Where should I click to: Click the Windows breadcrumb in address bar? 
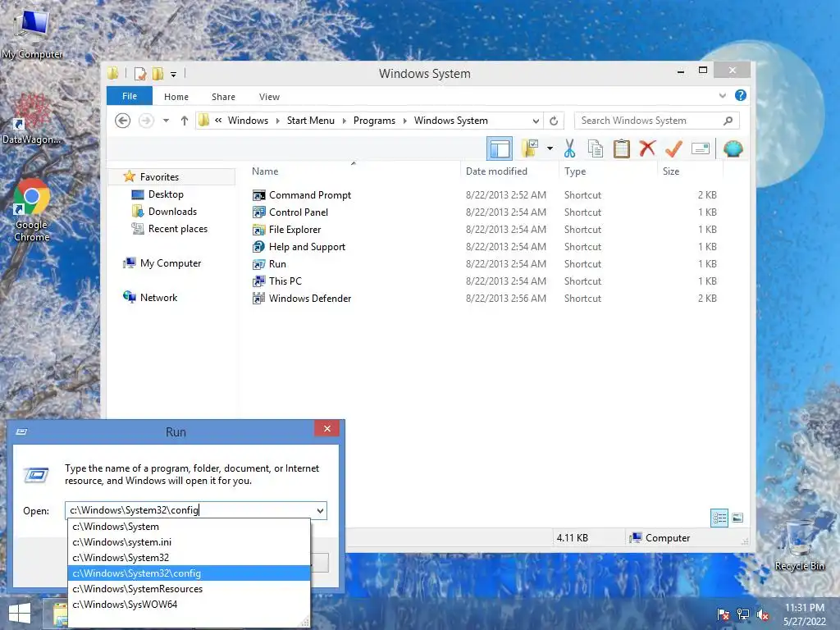coord(248,121)
